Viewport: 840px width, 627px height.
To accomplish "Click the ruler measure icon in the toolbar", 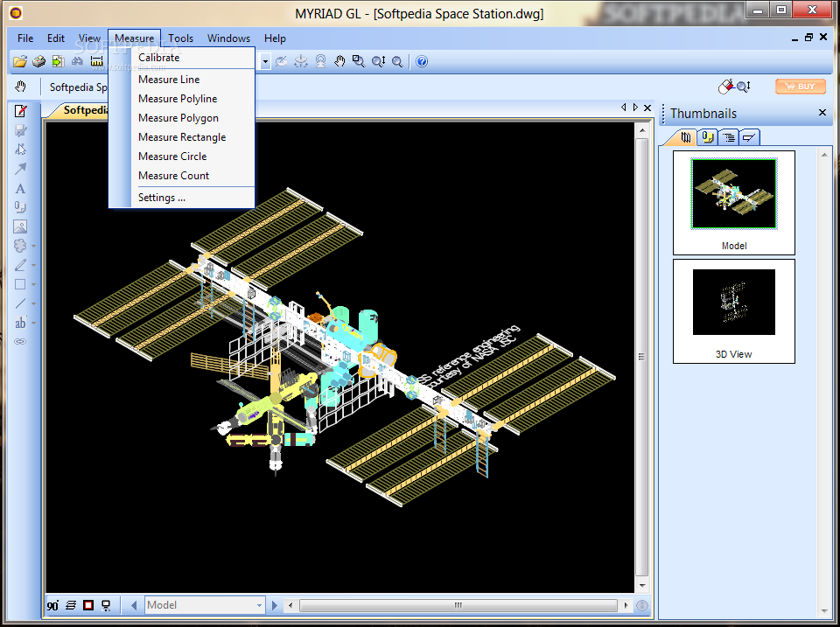I will [x=96, y=61].
